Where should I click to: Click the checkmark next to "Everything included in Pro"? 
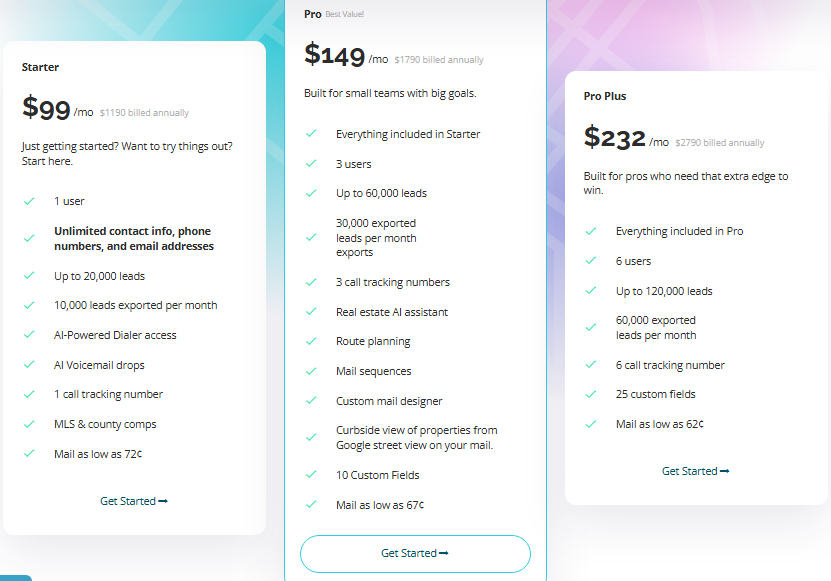[x=592, y=230]
